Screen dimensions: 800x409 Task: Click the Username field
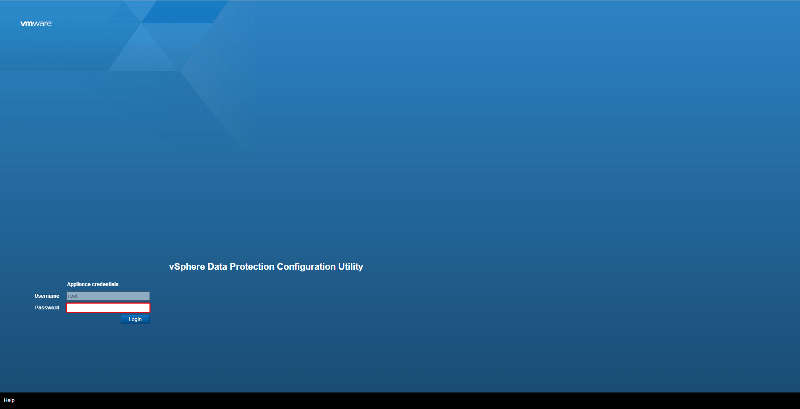click(108, 296)
